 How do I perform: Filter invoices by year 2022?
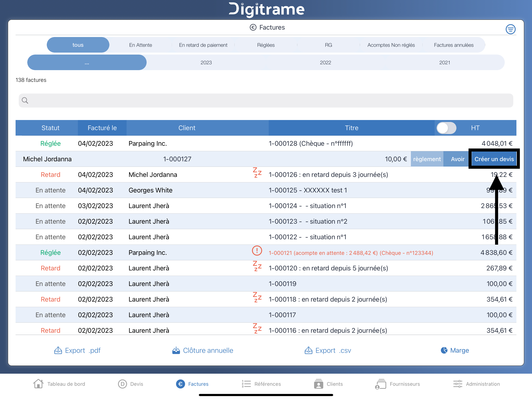pyautogui.click(x=325, y=62)
